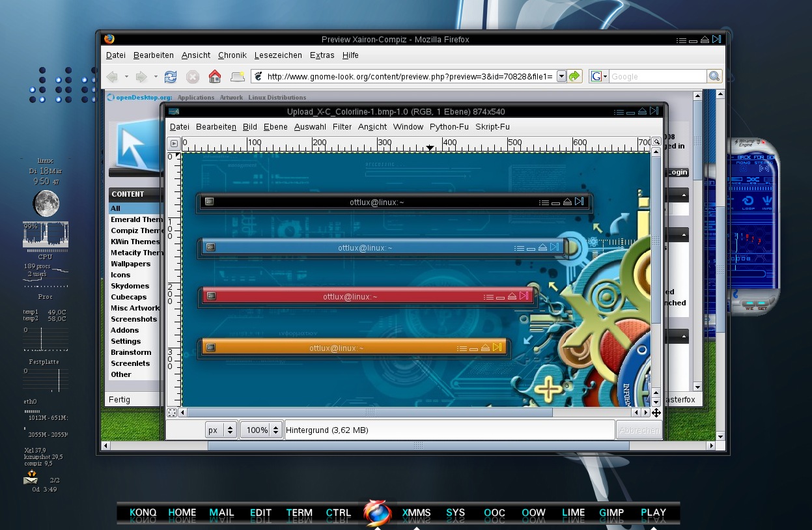Click the GIMP horizontal scrollbar thumb
The height and width of the screenshot is (530, 812).
click(x=370, y=412)
